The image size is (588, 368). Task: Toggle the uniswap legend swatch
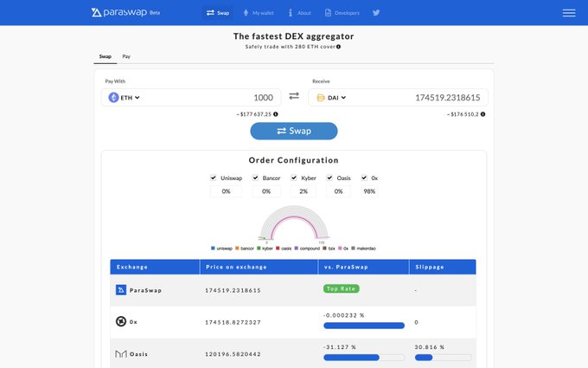(213, 249)
